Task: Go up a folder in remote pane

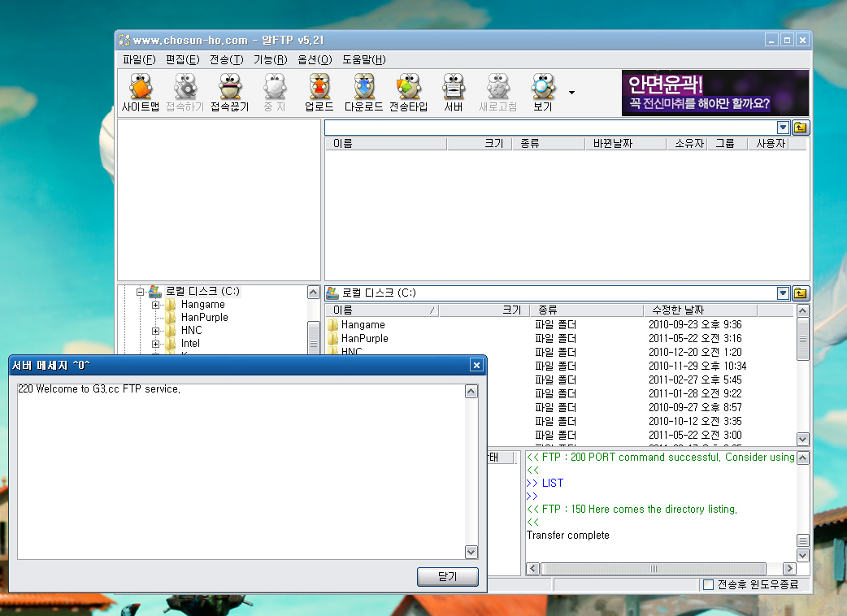Action: tap(800, 128)
